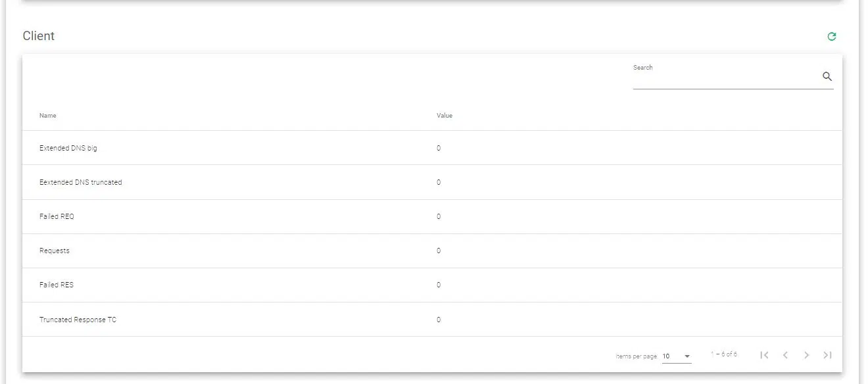Select the Eextended DNS truncated row
868x384 pixels.
tap(81, 183)
